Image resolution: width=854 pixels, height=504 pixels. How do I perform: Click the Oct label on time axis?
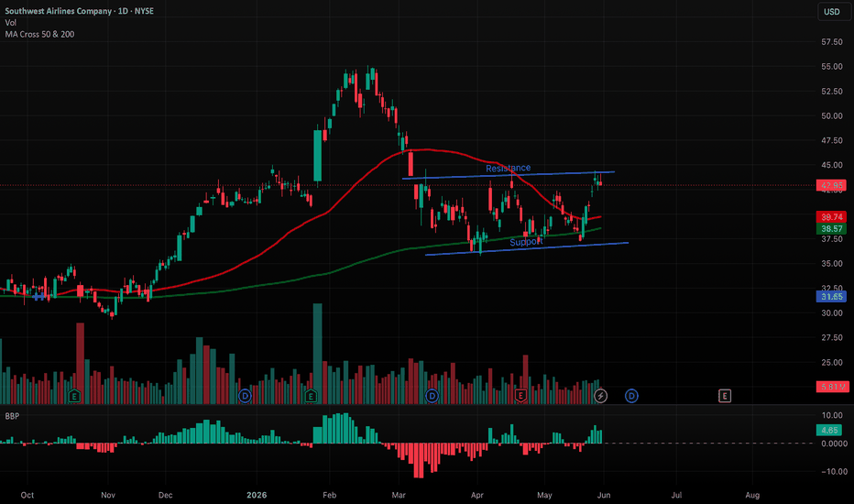[x=27, y=495]
